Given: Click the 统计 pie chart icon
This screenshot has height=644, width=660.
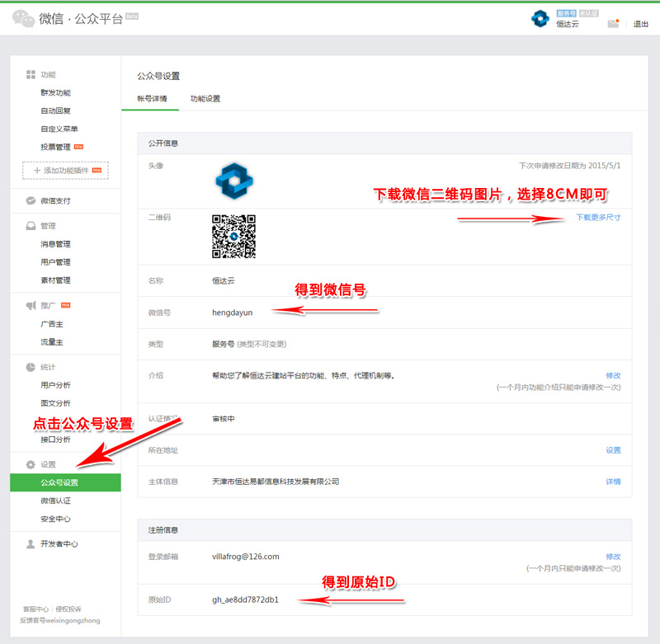Looking at the screenshot, I should [x=31, y=367].
